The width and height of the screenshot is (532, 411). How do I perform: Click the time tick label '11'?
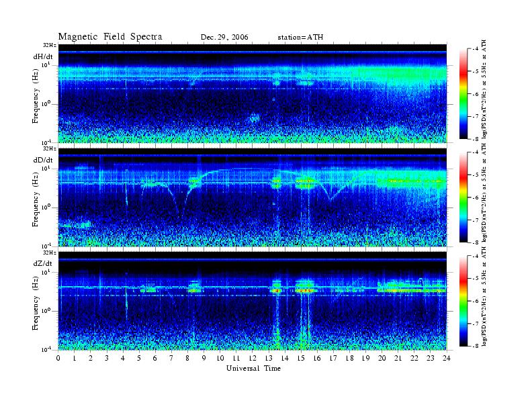click(x=236, y=358)
